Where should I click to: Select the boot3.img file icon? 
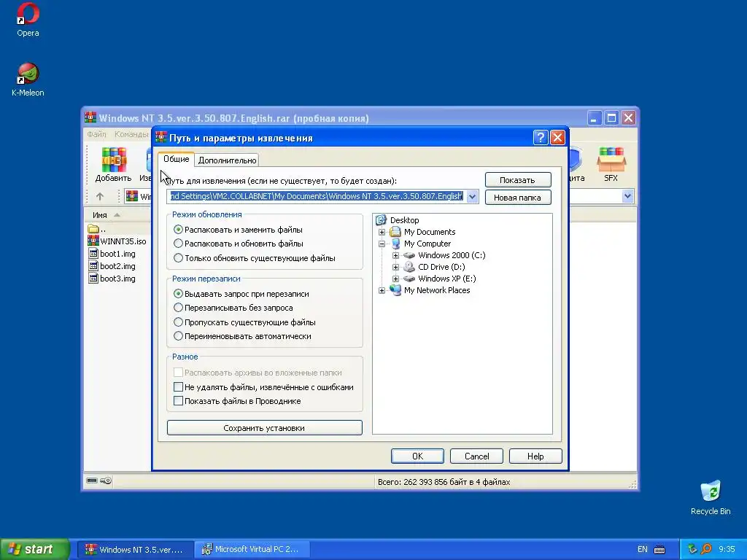(x=93, y=279)
